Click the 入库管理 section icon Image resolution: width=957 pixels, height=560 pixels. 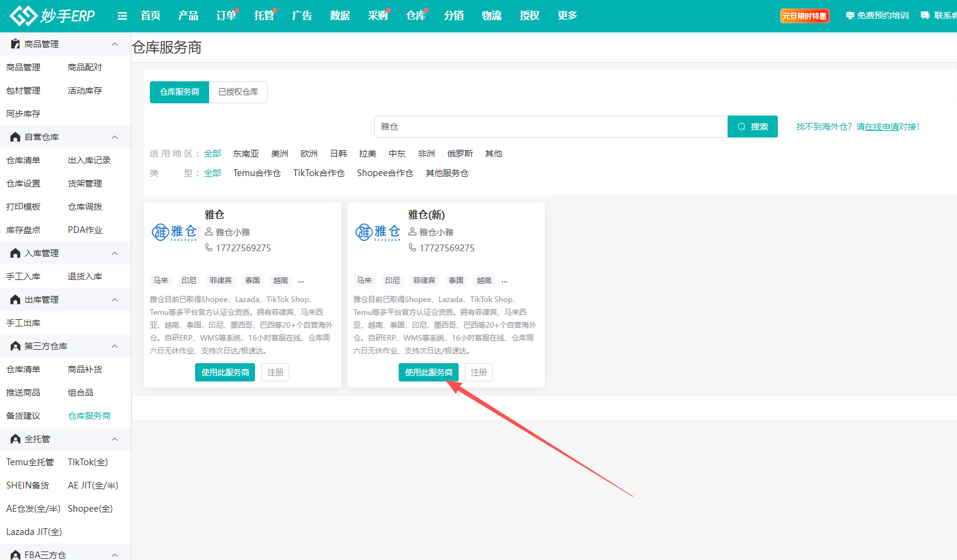15,253
